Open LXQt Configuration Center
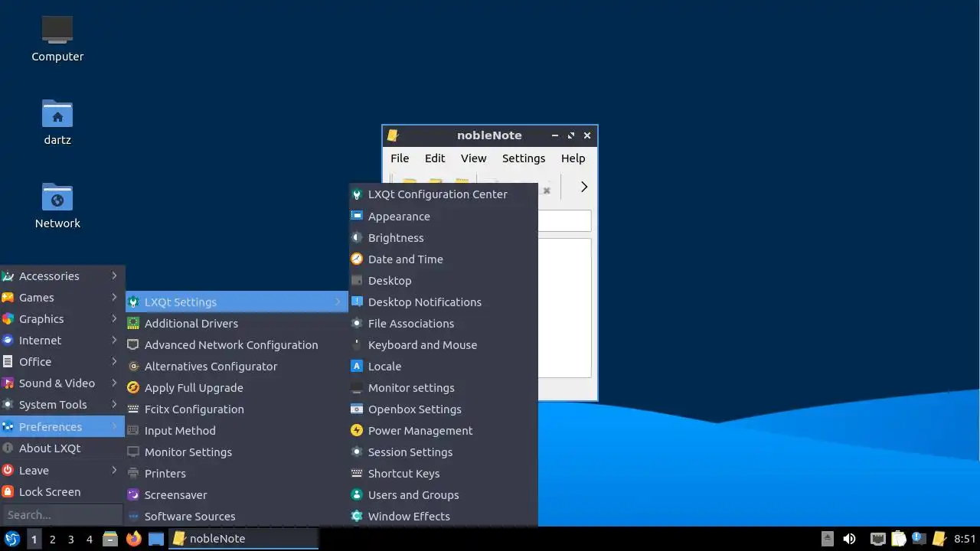This screenshot has height=551, width=980. (443, 194)
